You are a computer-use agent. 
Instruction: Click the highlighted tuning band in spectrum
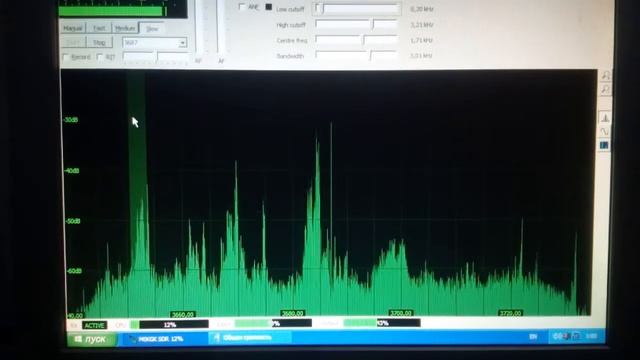click(138, 171)
